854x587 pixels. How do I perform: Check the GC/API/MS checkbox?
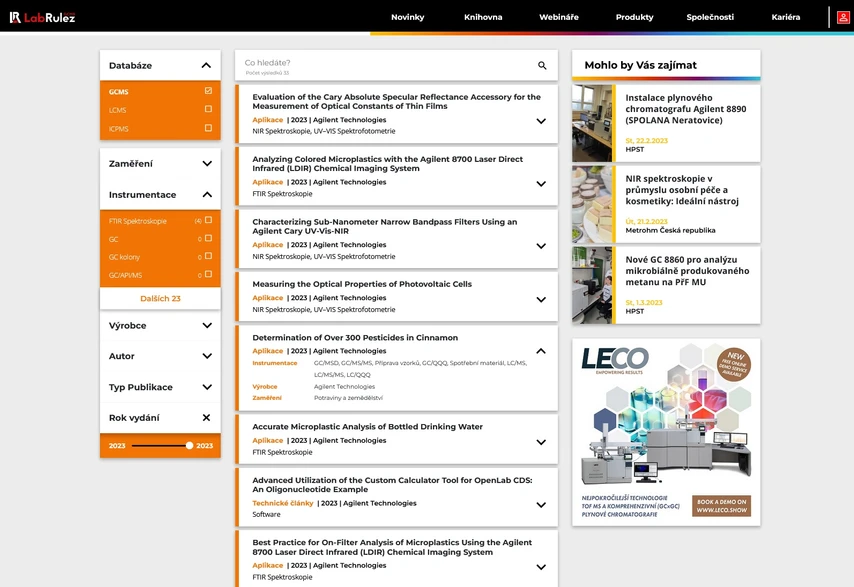pos(208,274)
